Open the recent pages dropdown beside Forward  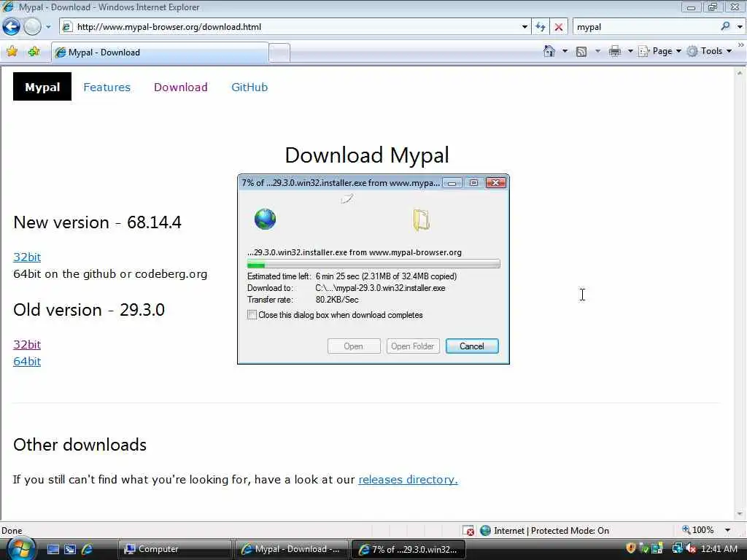click(x=48, y=27)
